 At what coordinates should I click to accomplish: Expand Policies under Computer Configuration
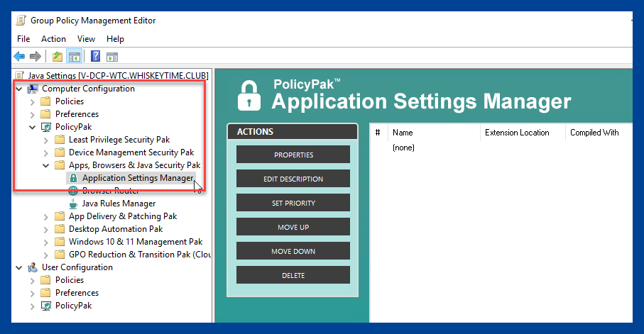click(33, 101)
